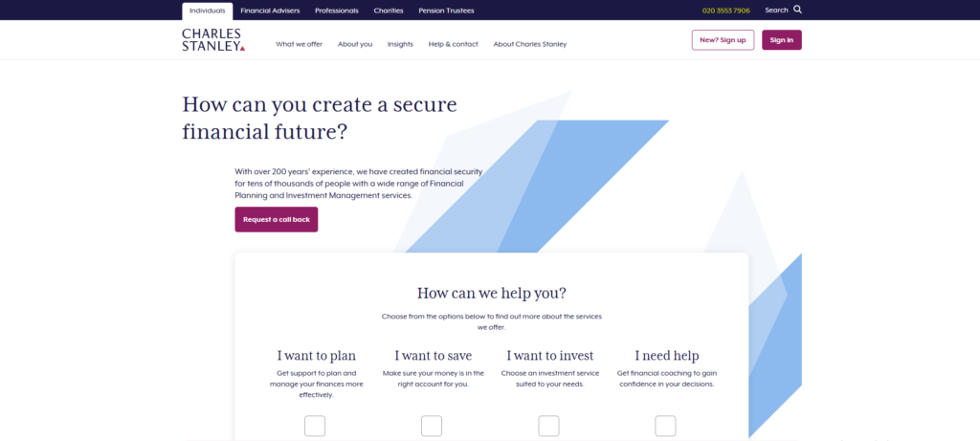
Task: Switch to the Individuals tab
Action: point(208,11)
